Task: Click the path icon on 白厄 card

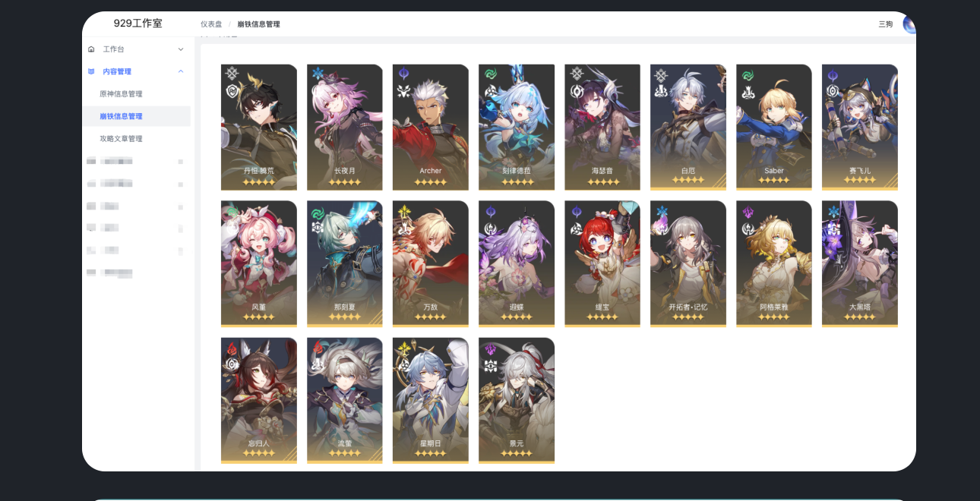Action: [661, 91]
